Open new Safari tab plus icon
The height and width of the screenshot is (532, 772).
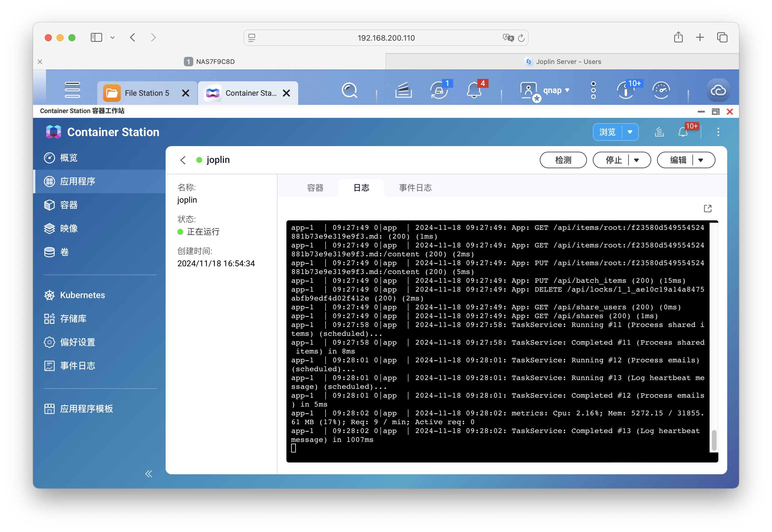click(700, 37)
